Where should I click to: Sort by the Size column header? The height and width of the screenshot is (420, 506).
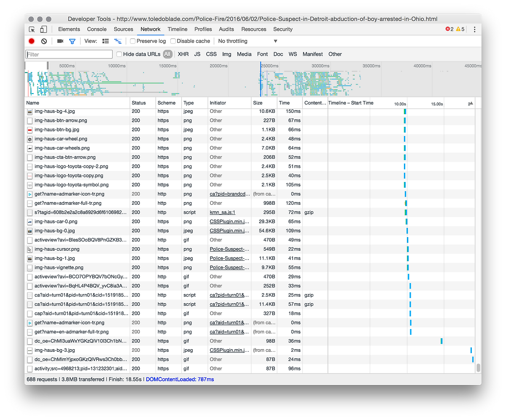(264, 103)
